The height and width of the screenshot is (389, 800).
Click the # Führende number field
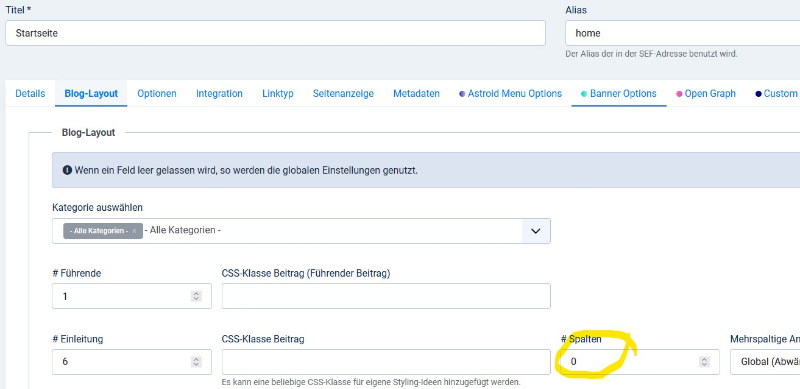[132, 296]
